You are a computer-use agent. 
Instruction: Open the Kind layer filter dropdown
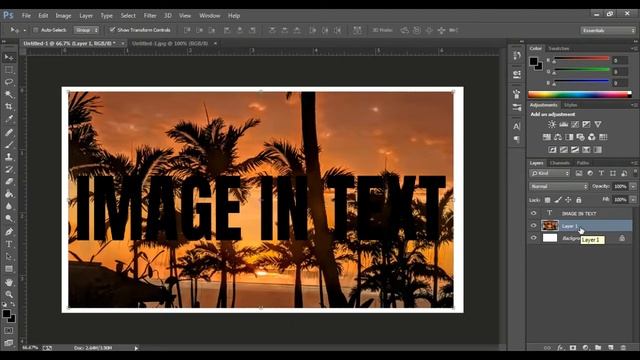point(550,173)
